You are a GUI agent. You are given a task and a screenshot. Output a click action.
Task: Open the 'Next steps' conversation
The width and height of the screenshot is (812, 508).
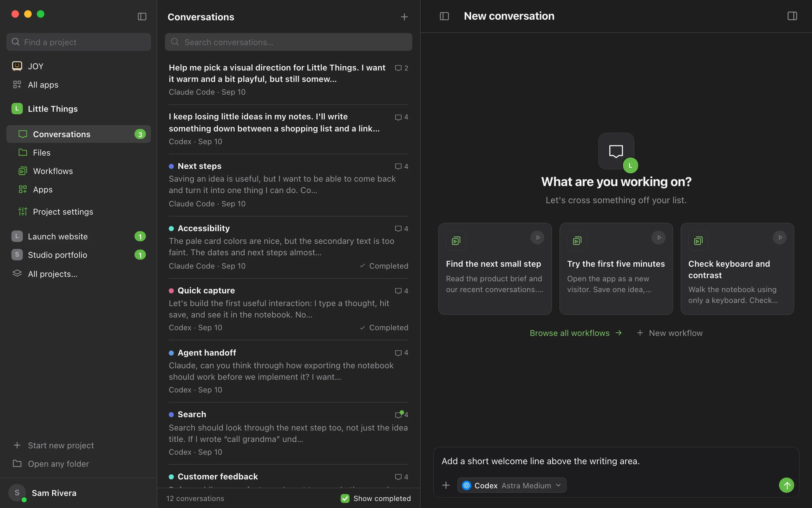coord(288,185)
